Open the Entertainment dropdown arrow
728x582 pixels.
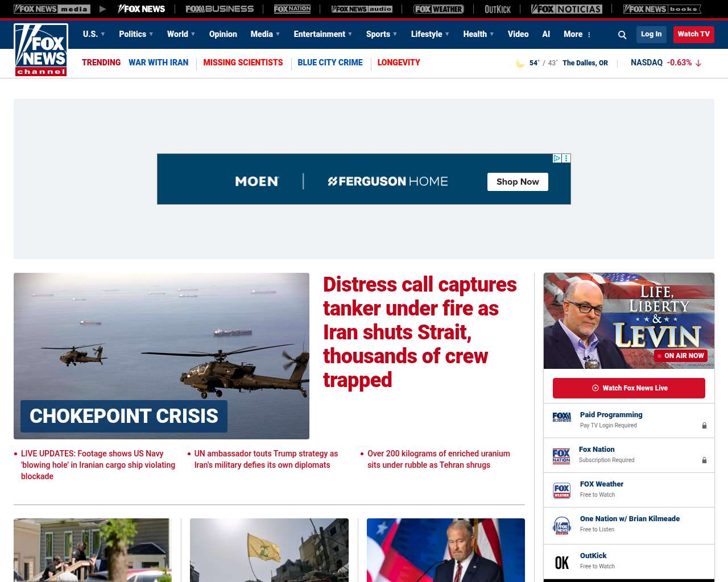coord(350,34)
